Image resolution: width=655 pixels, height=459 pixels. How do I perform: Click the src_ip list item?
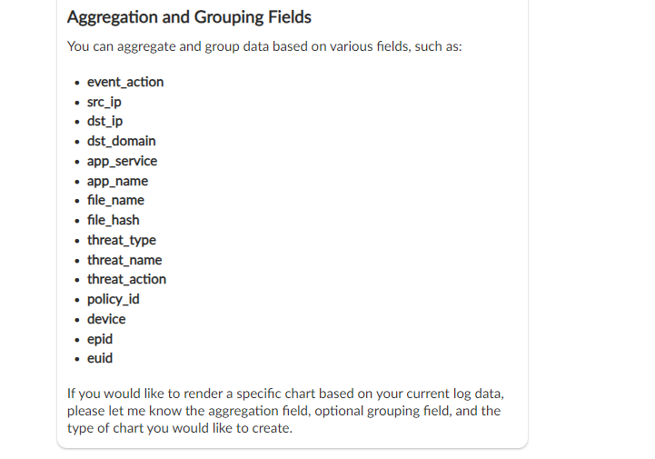tap(104, 102)
